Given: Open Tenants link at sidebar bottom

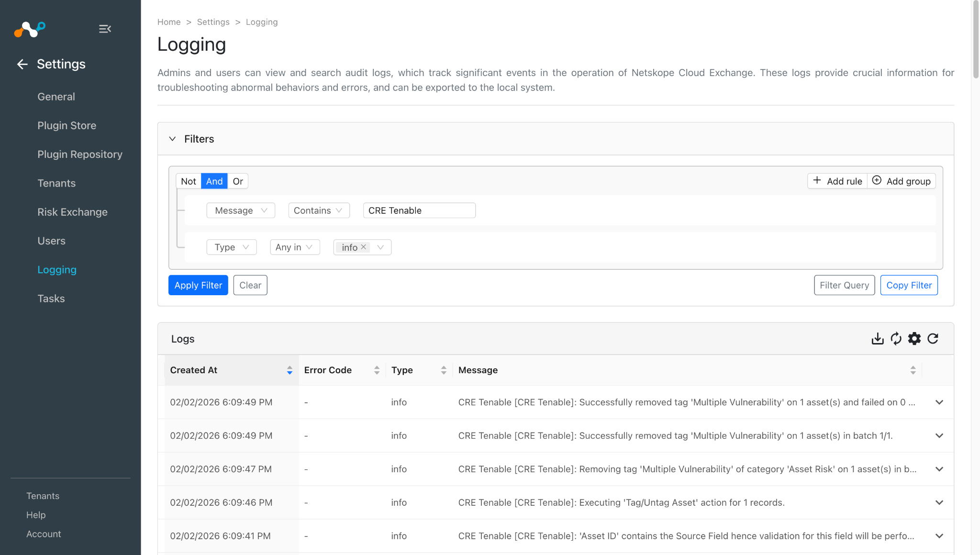Looking at the screenshot, I should tap(43, 496).
